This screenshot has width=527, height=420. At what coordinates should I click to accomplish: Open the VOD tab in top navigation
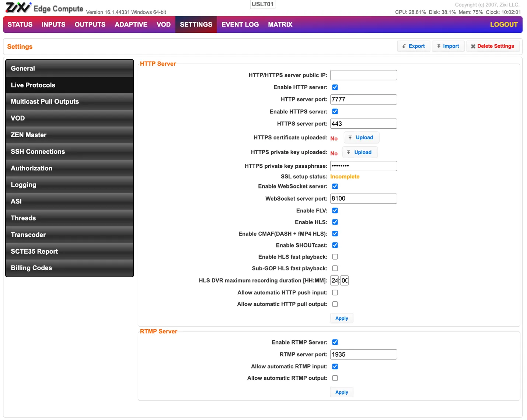coord(164,24)
